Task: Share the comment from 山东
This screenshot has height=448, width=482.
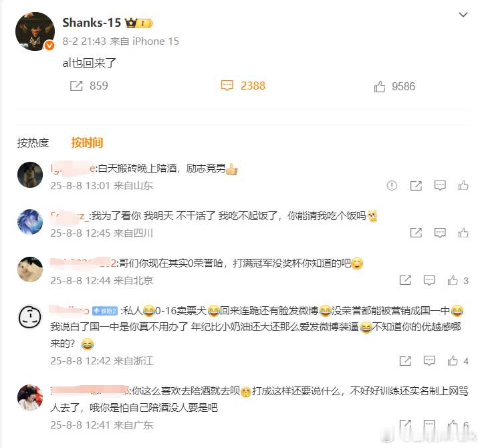Action: pyautogui.click(x=416, y=185)
